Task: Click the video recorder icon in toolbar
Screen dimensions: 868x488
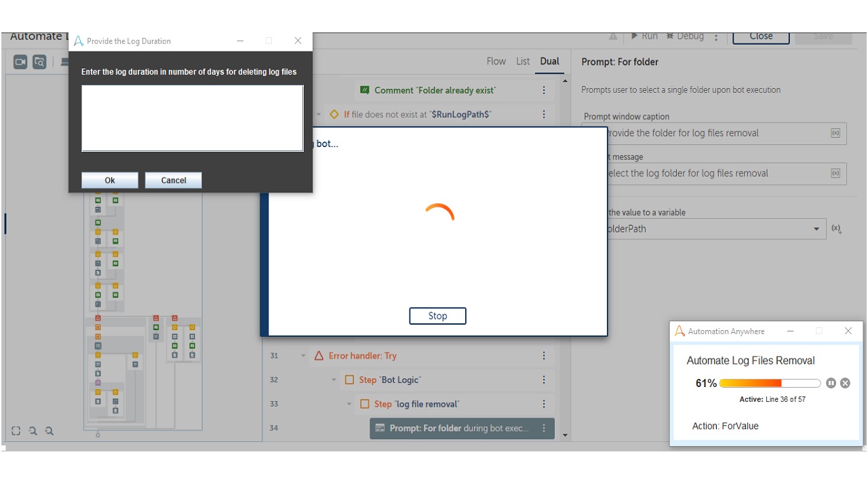Action: pyautogui.click(x=20, y=62)
